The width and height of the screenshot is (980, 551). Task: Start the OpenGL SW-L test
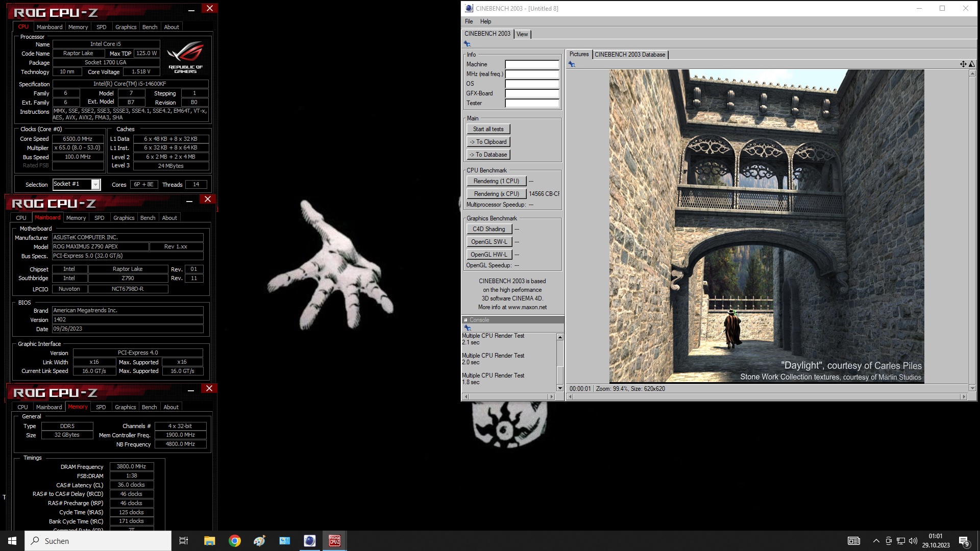[x=489, y=242]
